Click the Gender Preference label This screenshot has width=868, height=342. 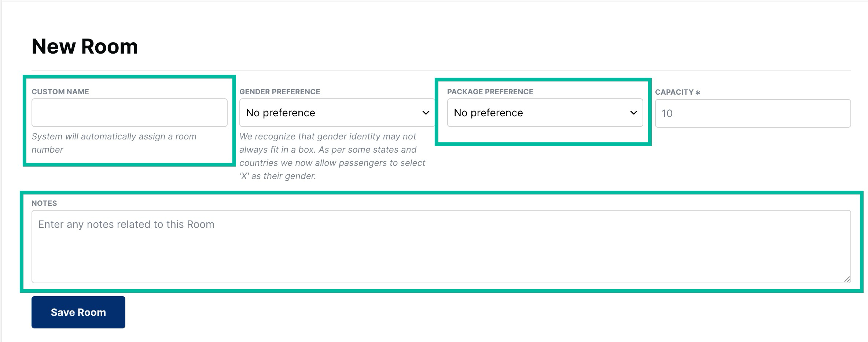coord(280,92)
